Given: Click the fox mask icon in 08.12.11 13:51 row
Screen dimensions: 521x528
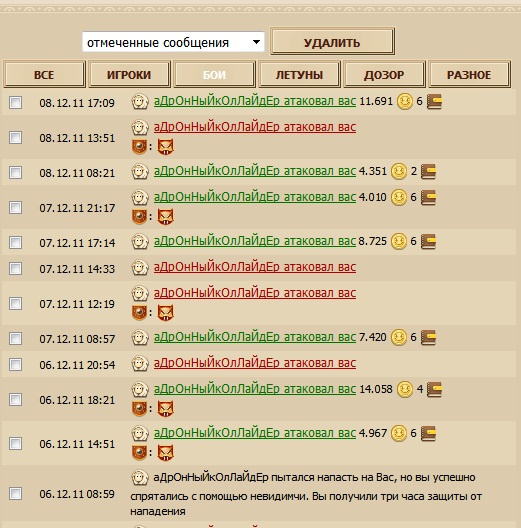Looking at the screenshot, I should 166,147.
